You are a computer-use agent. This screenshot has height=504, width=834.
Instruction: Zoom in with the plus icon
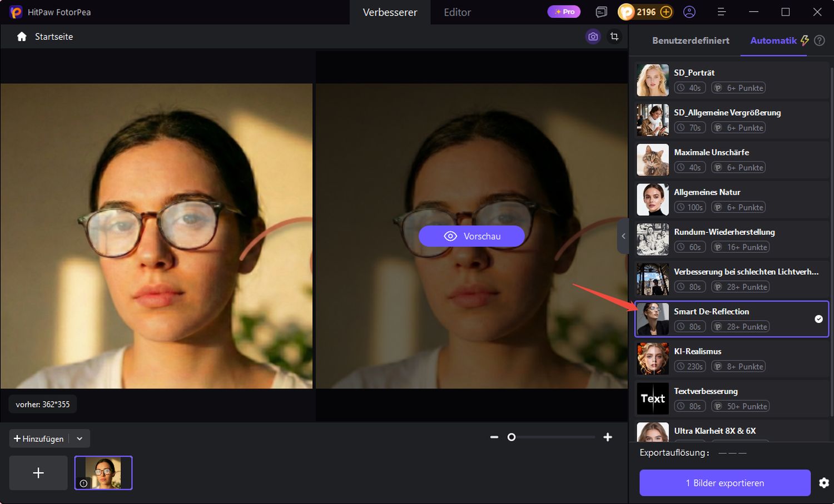click(x=608, y=437)
